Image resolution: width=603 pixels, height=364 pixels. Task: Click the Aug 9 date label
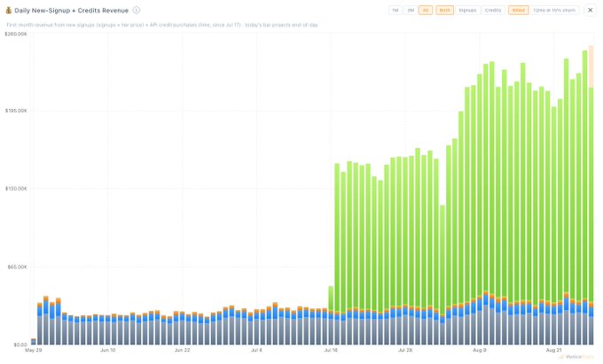click(x=479, y=350)
